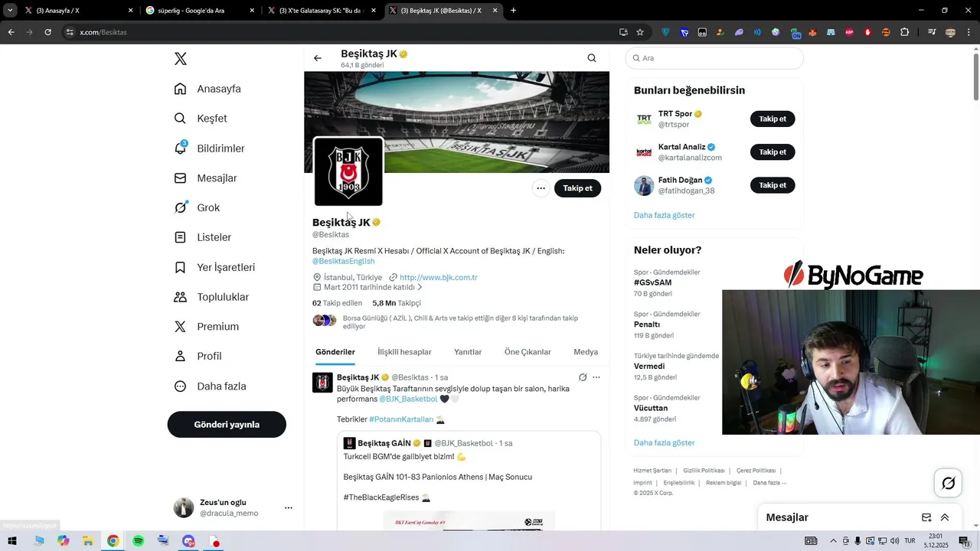Open account menu dots next to Zeus'un oglu
This screenshot has height=551, width=980.
[x=288, y=507]
